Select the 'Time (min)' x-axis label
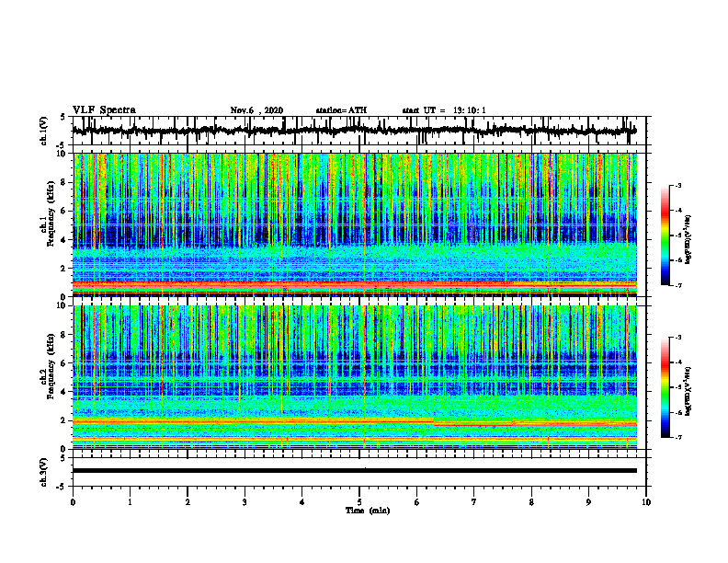 (368, 511)
